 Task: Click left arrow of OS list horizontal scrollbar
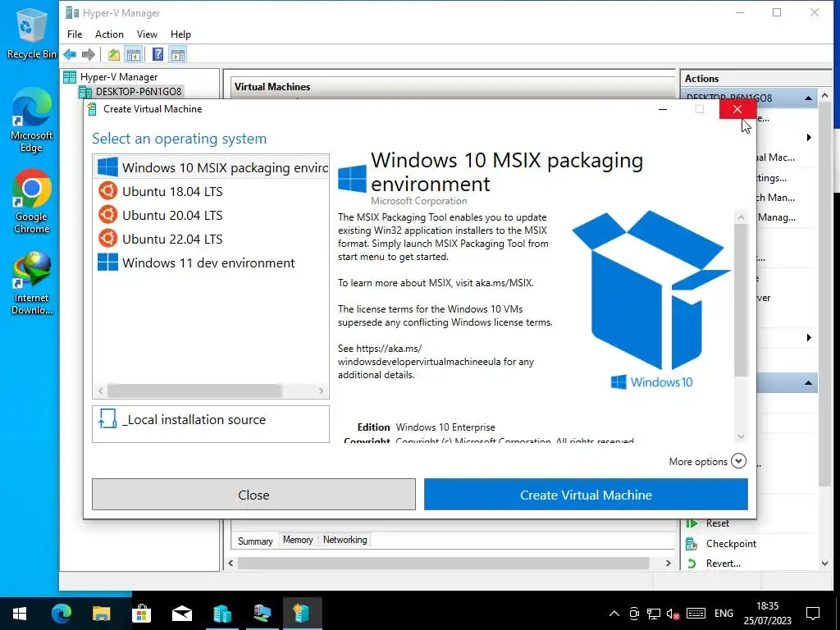[100, 391]
